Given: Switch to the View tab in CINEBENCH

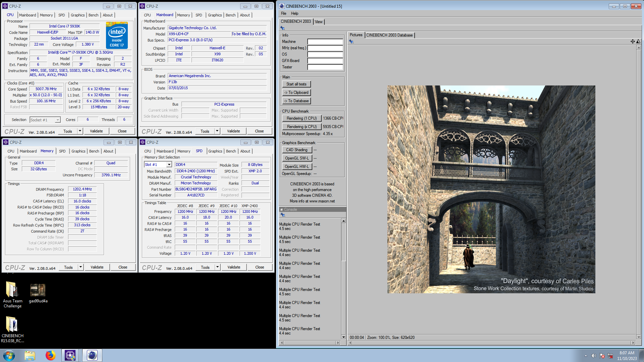Looking at the screenshot, I should [319, 22].
